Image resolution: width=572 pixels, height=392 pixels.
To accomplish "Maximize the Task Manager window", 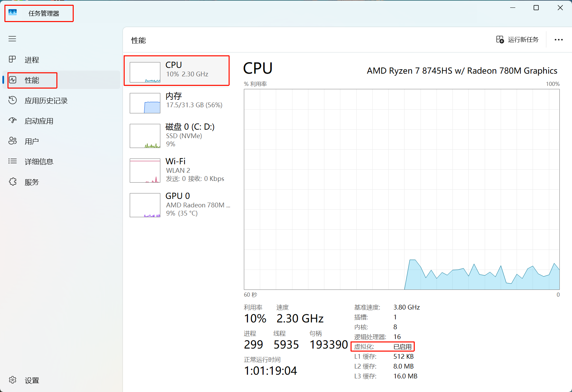I will pos(536,8).
